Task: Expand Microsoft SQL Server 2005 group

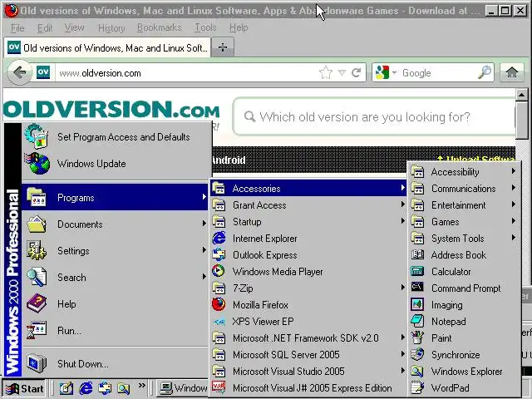Action: (x=308, y=355)
